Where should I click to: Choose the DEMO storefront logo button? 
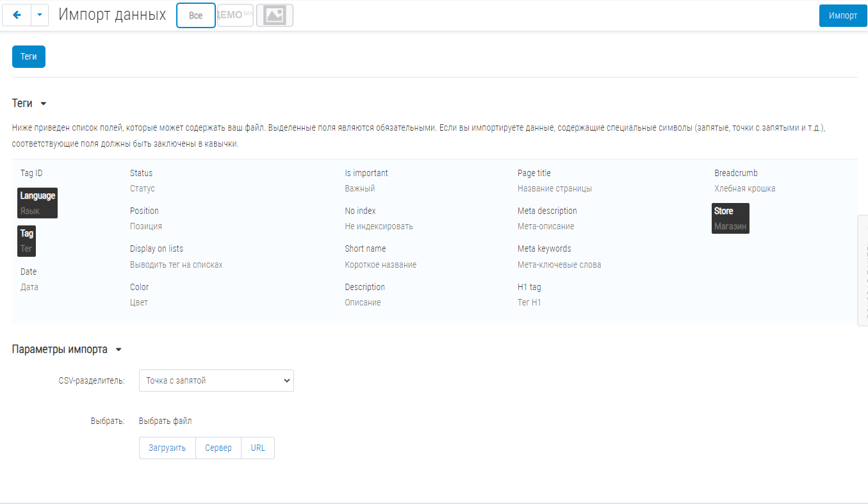coord(236,15)
